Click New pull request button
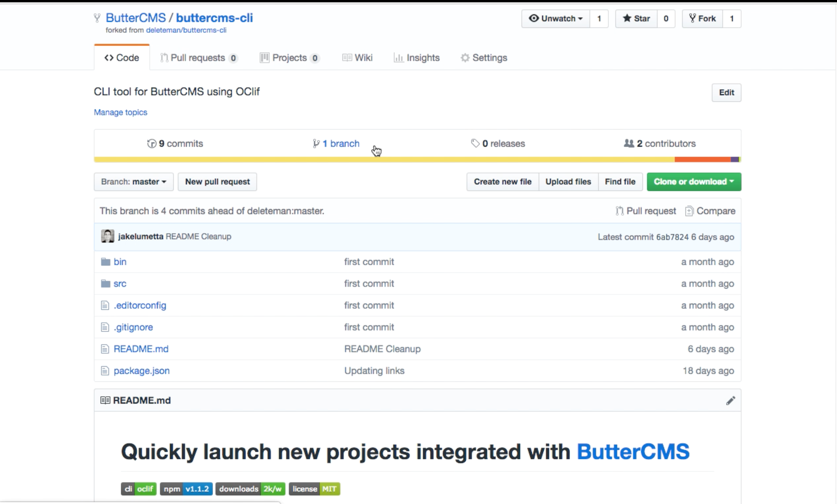 [x=217, y=182]
